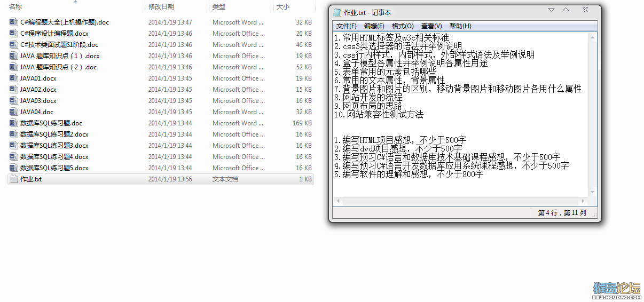This screenshot has height=302, width=644.
Task: Click Notepad horizontal scrollbar left arrow
Action: click(x=337, y=201)
